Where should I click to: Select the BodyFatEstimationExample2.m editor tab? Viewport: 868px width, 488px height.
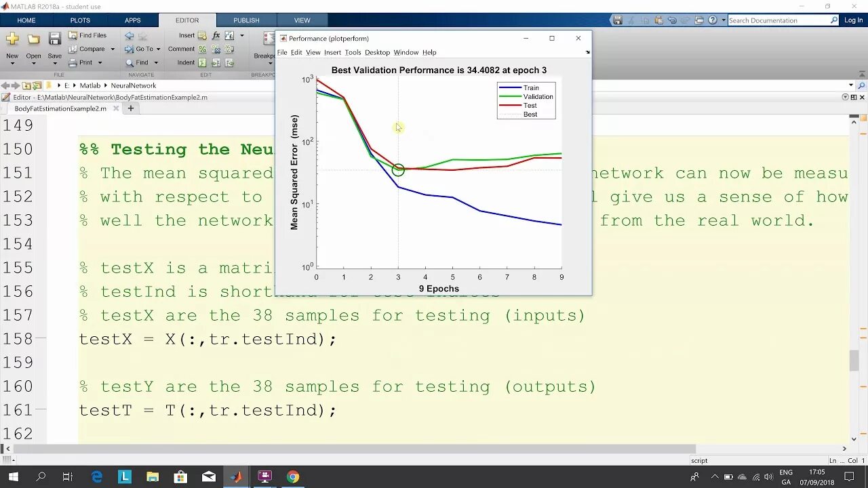(x=60, y=108)
